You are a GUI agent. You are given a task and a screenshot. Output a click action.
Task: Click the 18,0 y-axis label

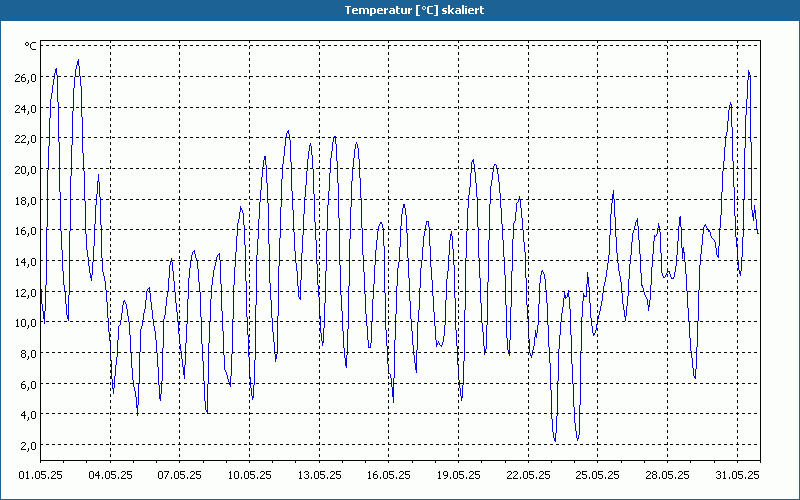coord(26,200)
